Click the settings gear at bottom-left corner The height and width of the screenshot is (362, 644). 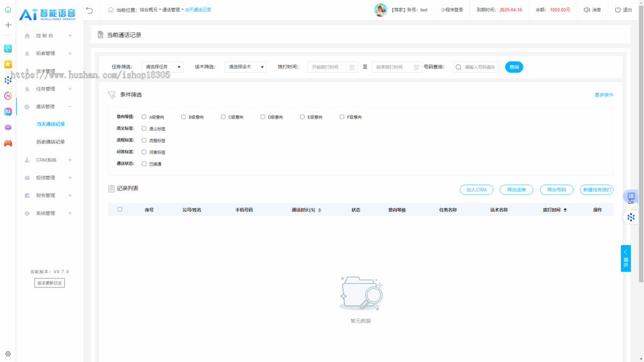coord(8,354)
